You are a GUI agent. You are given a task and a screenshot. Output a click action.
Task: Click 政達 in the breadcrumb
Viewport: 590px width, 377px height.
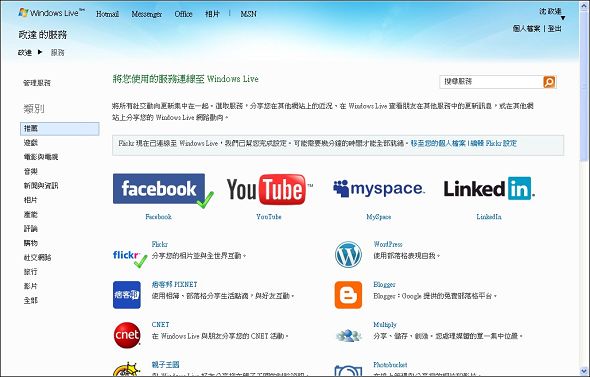(24, 52)
